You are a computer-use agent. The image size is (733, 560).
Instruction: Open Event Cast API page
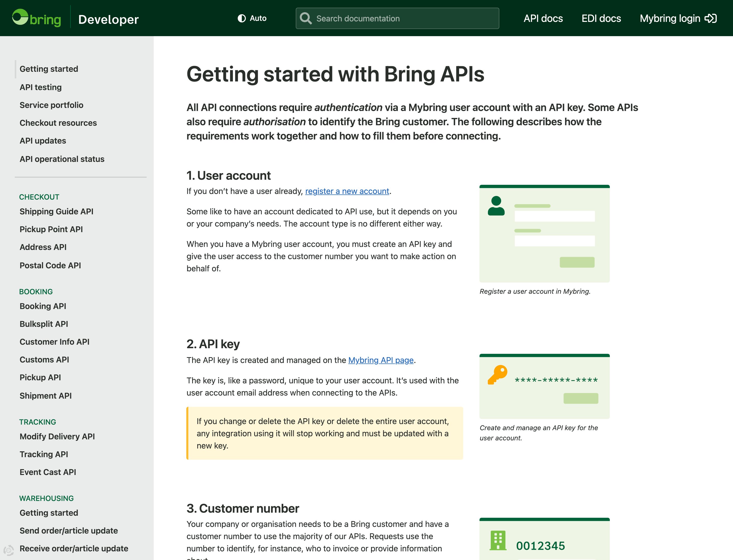tap(48, 472)
